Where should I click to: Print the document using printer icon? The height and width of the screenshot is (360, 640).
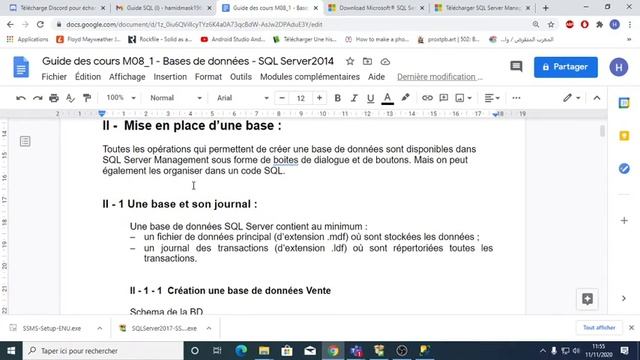(54, 98)
